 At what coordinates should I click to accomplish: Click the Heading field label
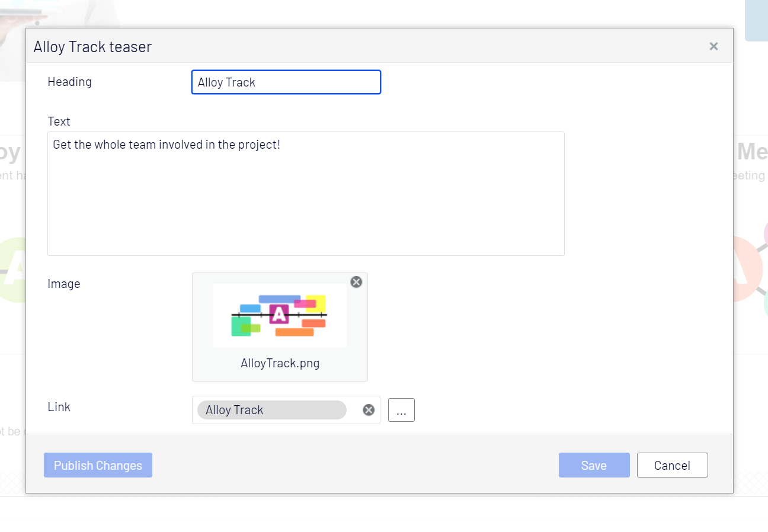point(69,82)
